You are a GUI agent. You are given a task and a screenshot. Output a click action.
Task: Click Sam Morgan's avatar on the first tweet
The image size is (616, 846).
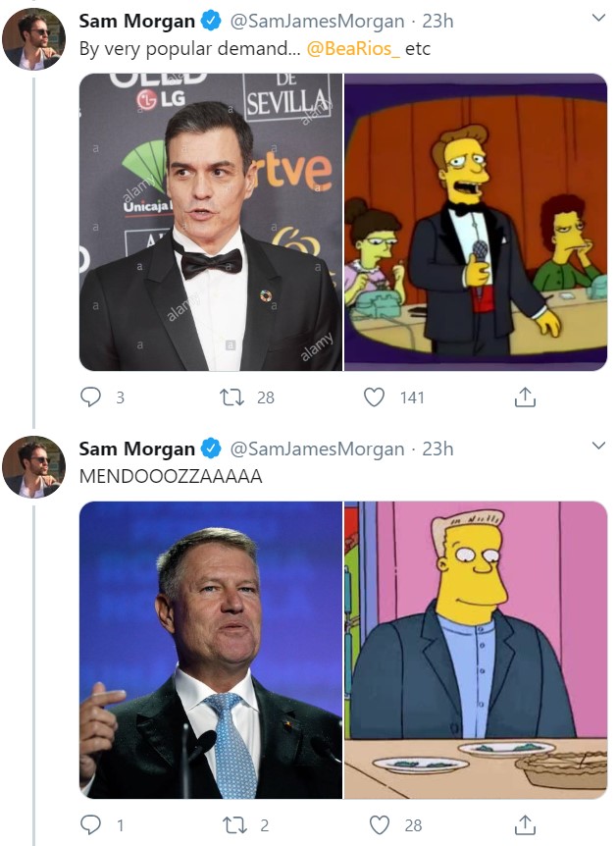click(33, 39)
